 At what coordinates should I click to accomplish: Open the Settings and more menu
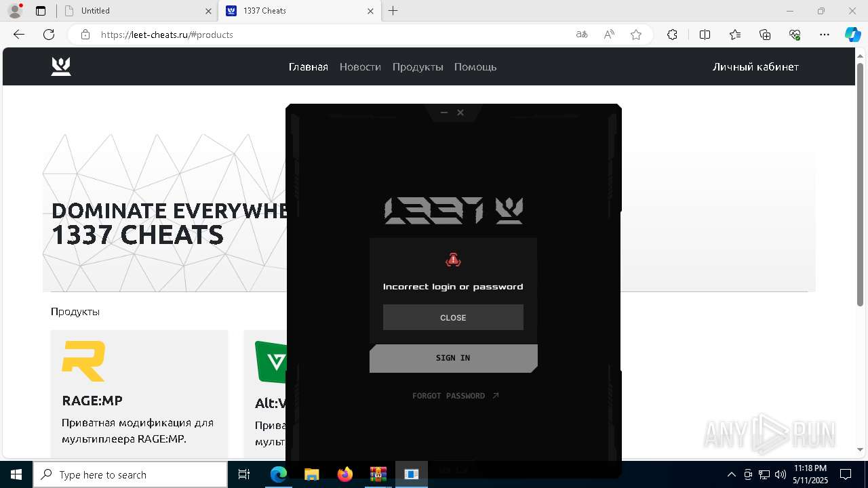[825, 35]
